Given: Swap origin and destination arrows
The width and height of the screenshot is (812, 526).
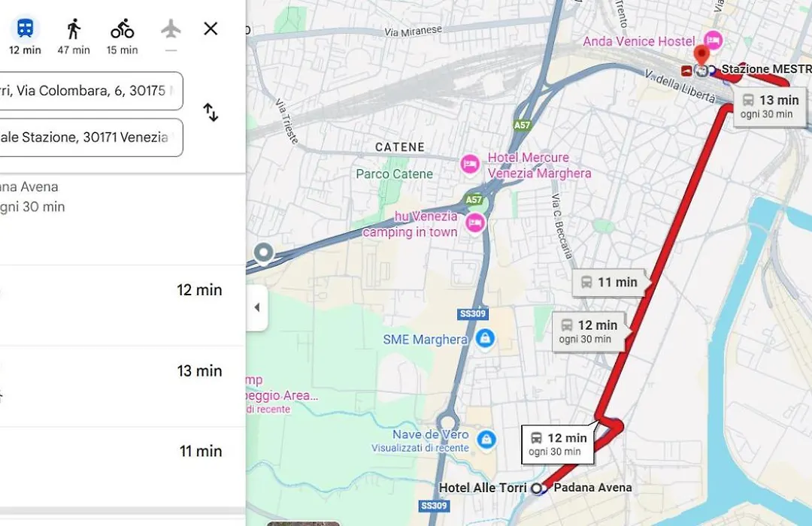Looking at the screenshot, I should click(x=211, y=113).
